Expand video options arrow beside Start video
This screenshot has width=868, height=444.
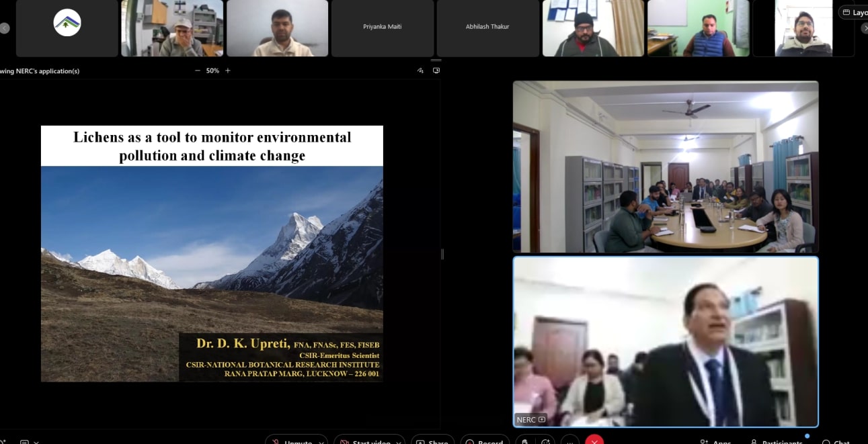(x=399, y=441)
